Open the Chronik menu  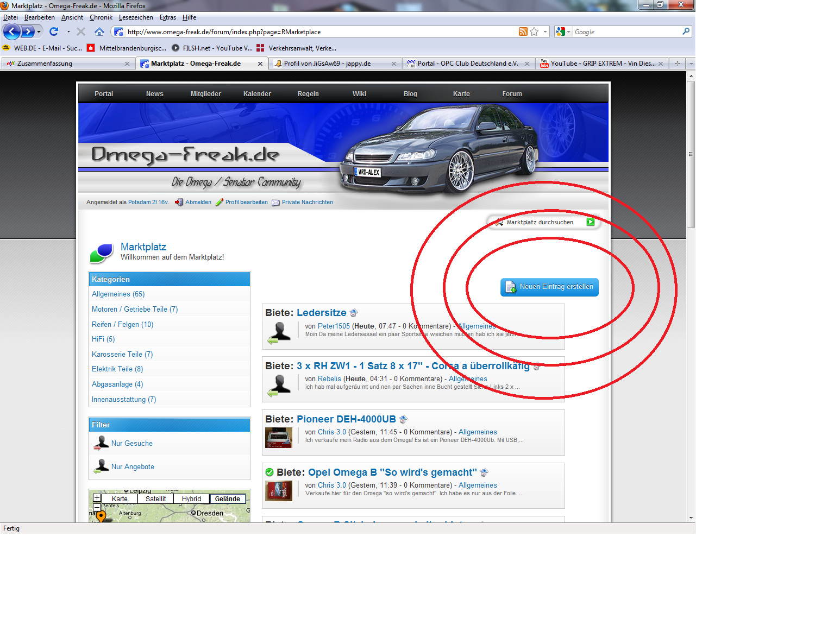coord(101,17)
